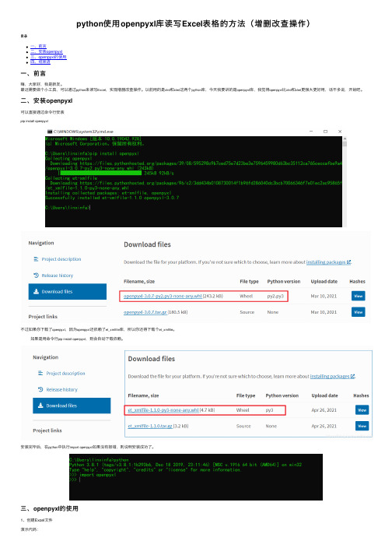The image size is (392, 555).
Task: Click Apr 26, 2021 in et_xmlfile wheel row
Action: point(324,410)
